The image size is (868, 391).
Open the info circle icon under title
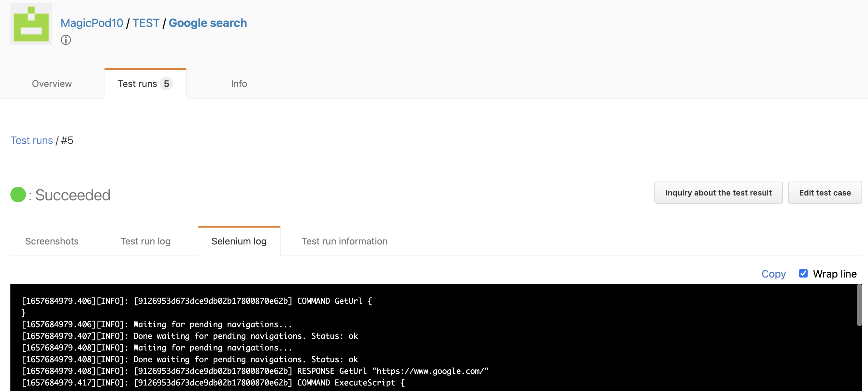(66, 40)
